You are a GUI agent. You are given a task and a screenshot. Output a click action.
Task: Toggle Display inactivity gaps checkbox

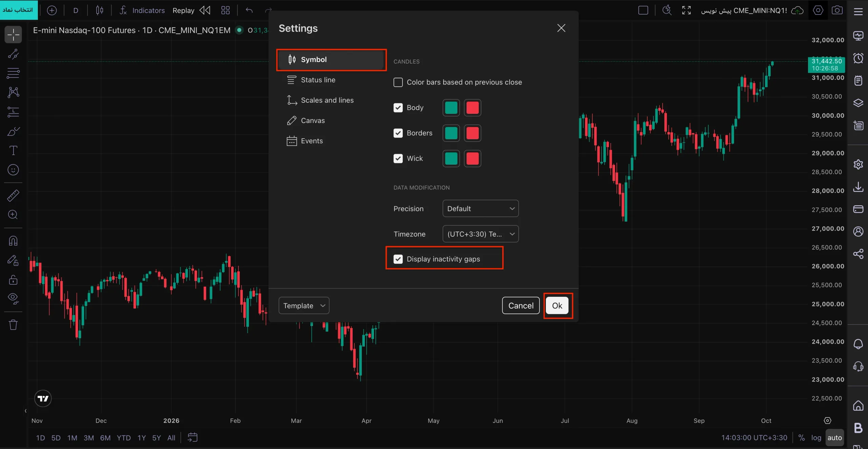(x=398, y=259)
